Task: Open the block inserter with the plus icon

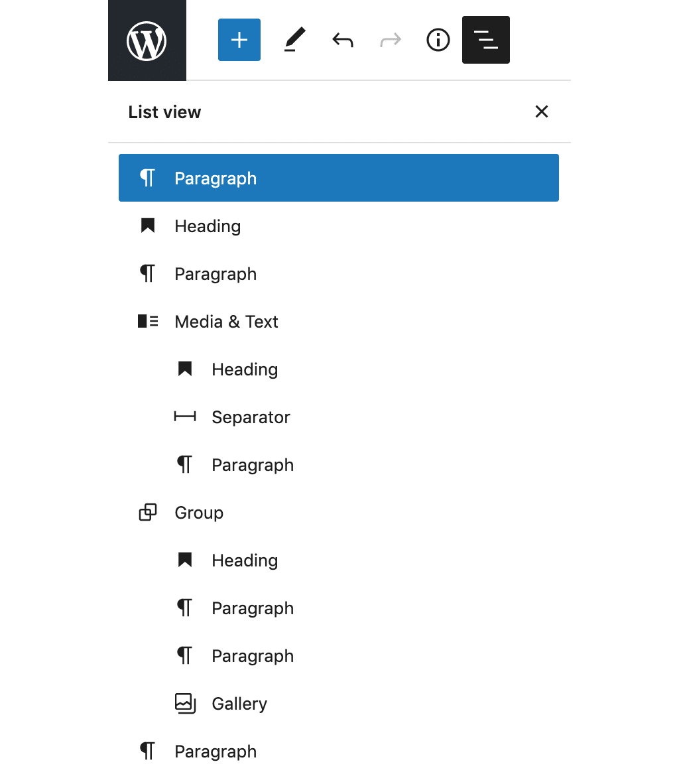Action: [x=239, y=40]
